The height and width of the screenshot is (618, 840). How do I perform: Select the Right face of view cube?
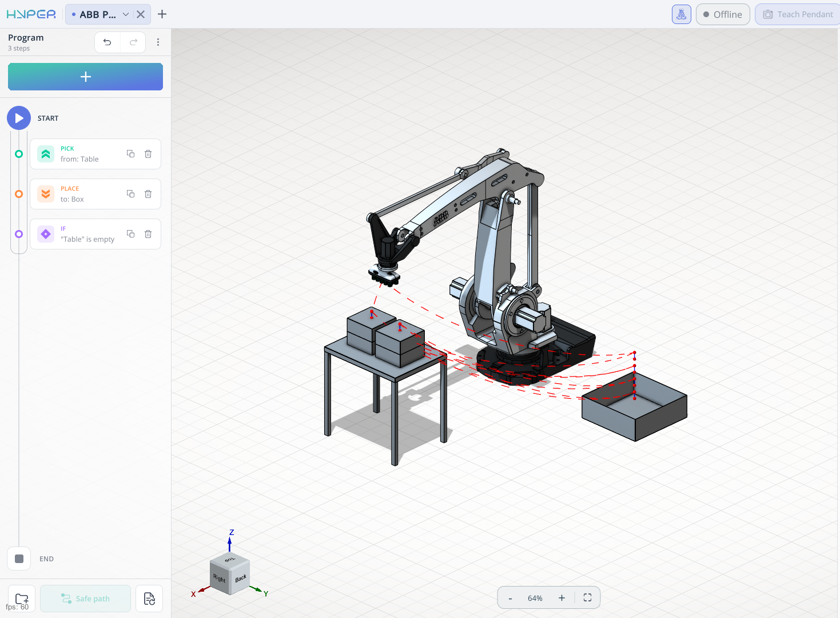point(220,579)
